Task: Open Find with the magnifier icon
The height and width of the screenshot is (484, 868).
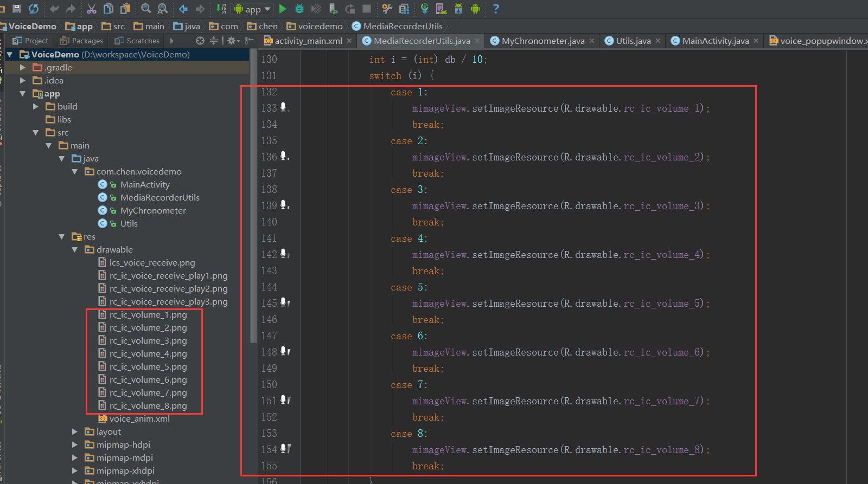Action: (x=146, y=9)
